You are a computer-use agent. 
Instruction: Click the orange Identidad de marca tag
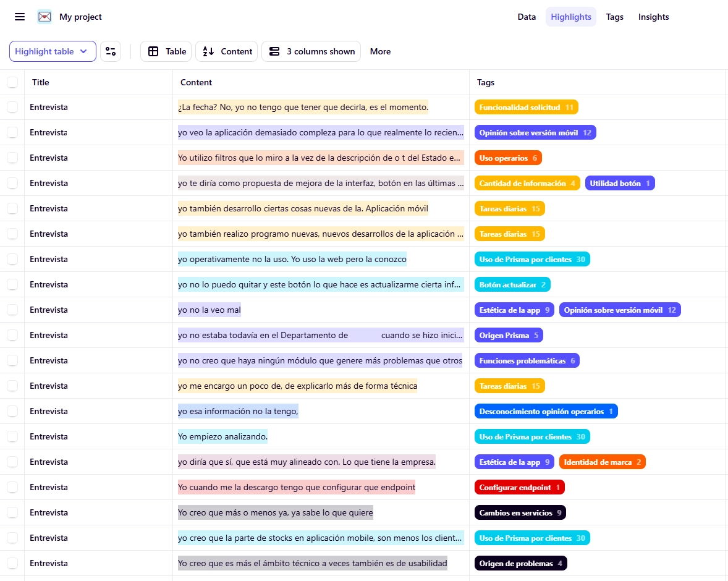pos(602,462)
